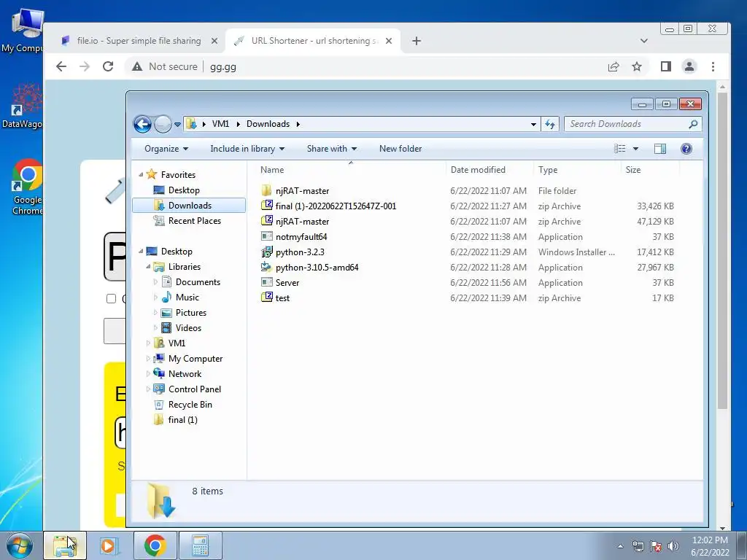Collapse the Libraries tree node
The height and width of the screenshot is (560, 747).
(148, 267)
